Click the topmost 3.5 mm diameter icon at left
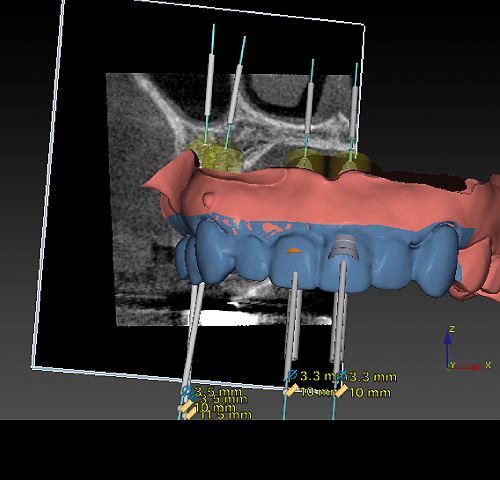500x480 pixels. (x=186, y=390)
